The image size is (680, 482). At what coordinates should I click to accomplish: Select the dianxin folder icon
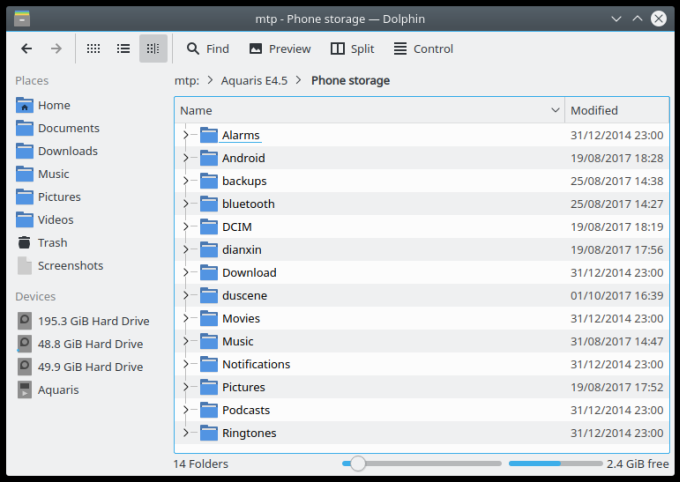pos(209,250)
